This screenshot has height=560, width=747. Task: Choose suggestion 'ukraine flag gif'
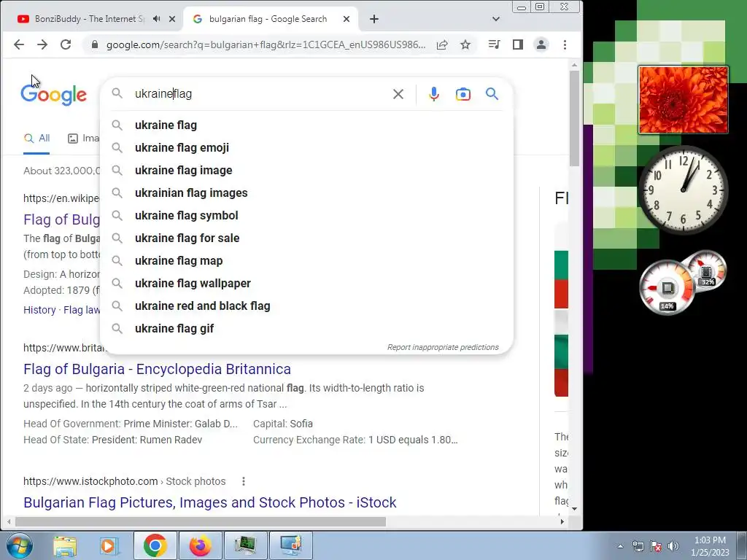307,329
